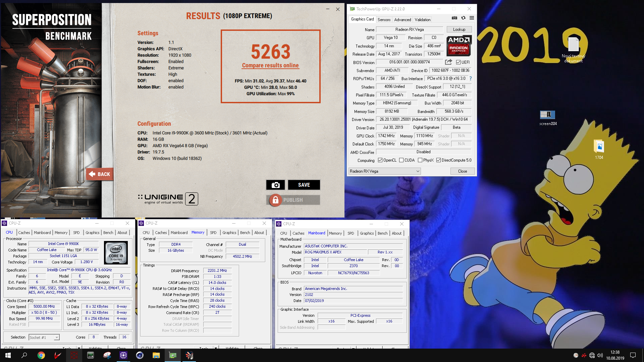Open Bench tab in left CPU-Z window

(x=108, y=233)
